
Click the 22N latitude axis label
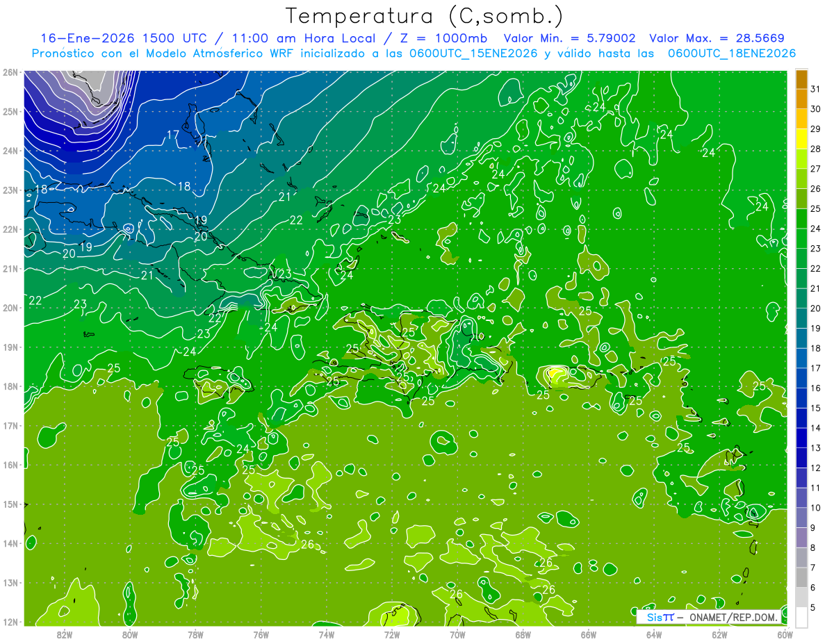[10, 229]
